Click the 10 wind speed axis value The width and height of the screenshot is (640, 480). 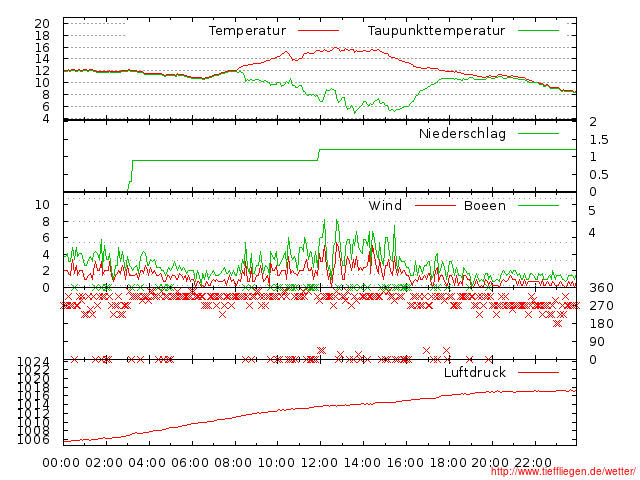coord(42,204)
